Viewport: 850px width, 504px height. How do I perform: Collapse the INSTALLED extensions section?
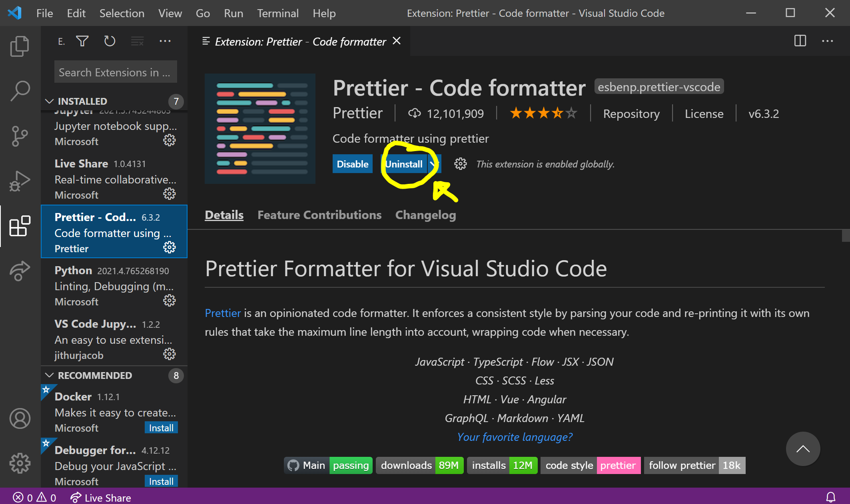50,101
